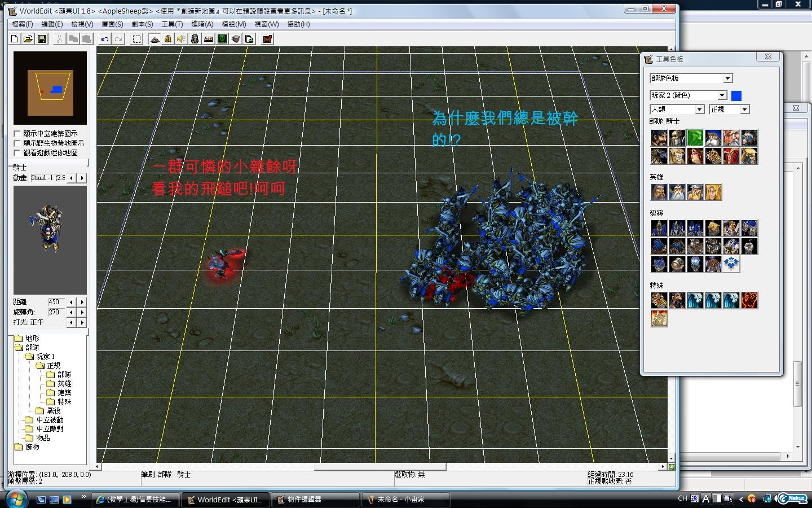Open the Trigger editor 'a' icon
812x508 pixels.
click(x=168, y=39)
